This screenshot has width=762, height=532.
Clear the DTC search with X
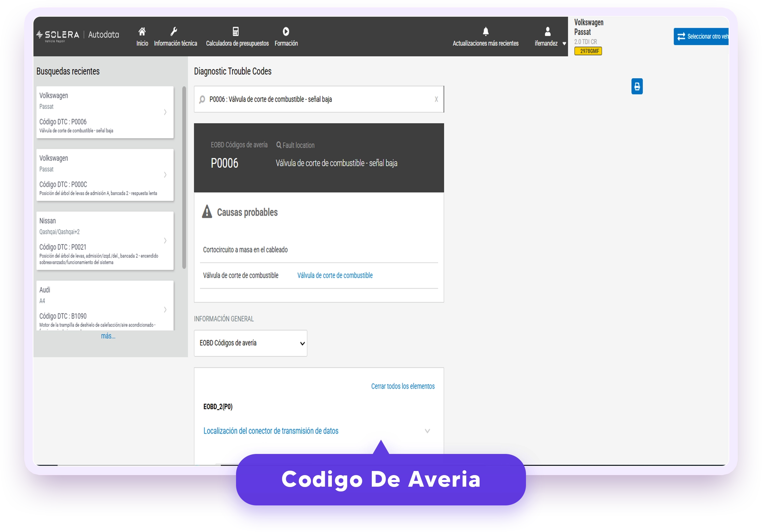pyautogui.click(x=436, y=99)
